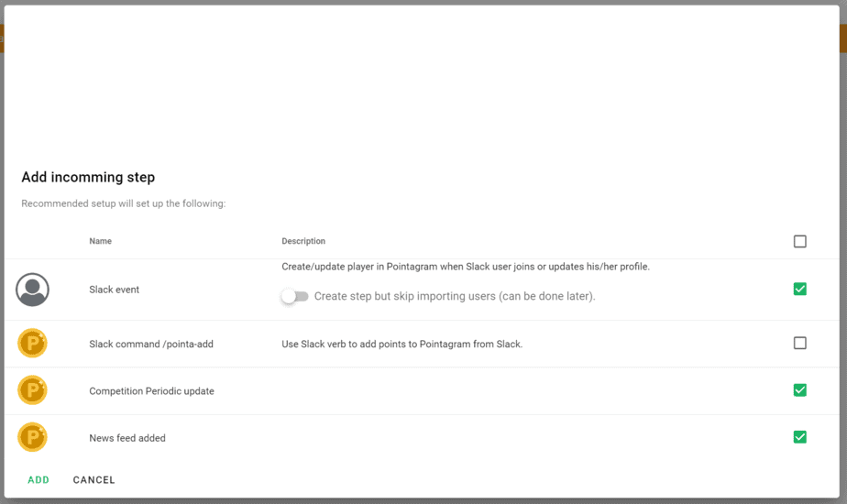Enable the skip importing users toggle
Screen dimensions: 847x504
(294, 296)
